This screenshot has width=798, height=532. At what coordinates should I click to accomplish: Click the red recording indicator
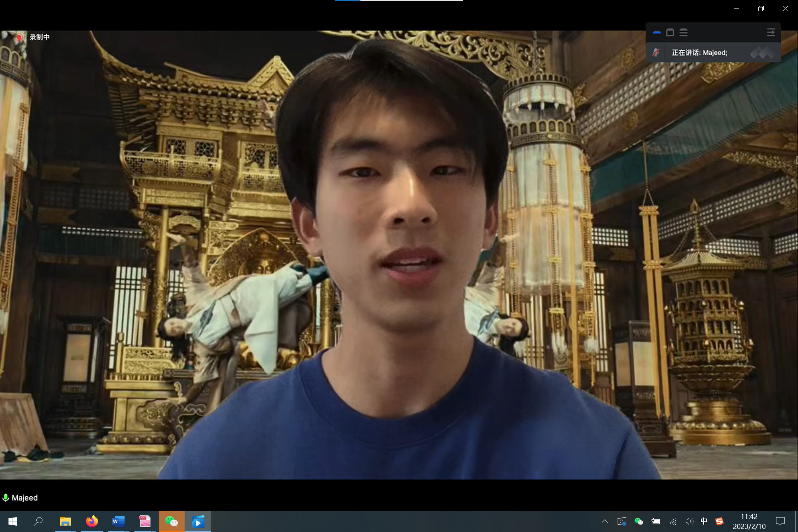tap(19, 37)
